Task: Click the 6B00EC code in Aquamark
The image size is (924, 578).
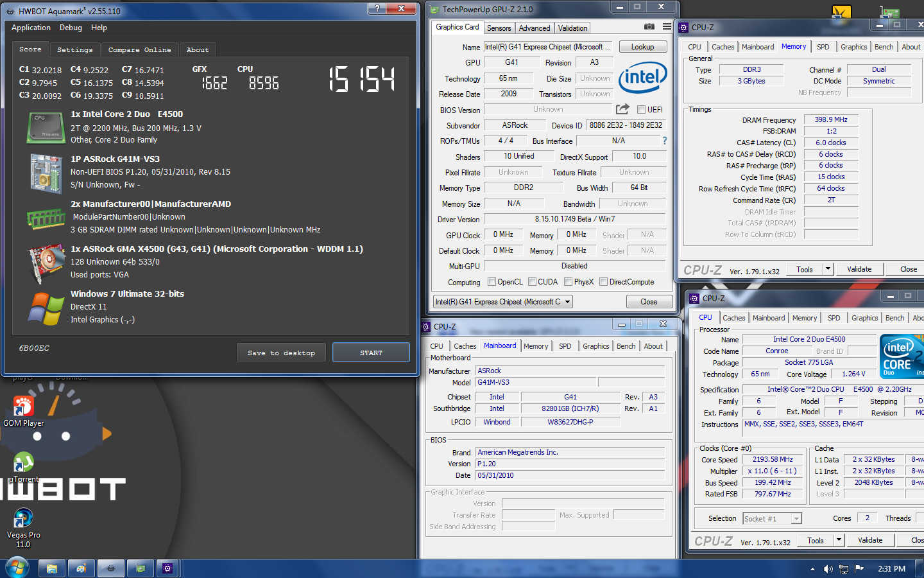Action: point(34,348)
